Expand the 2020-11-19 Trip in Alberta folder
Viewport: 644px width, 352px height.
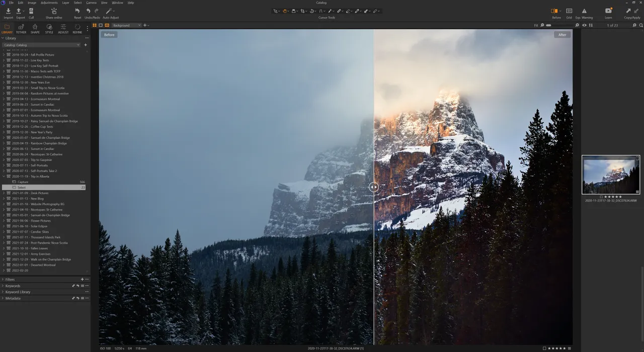click(4, 176)
